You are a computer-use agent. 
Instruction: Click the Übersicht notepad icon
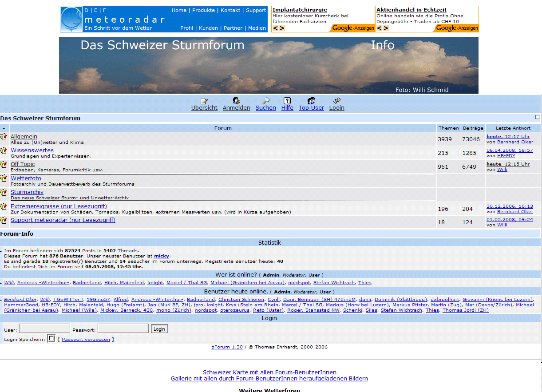[204, 101]
